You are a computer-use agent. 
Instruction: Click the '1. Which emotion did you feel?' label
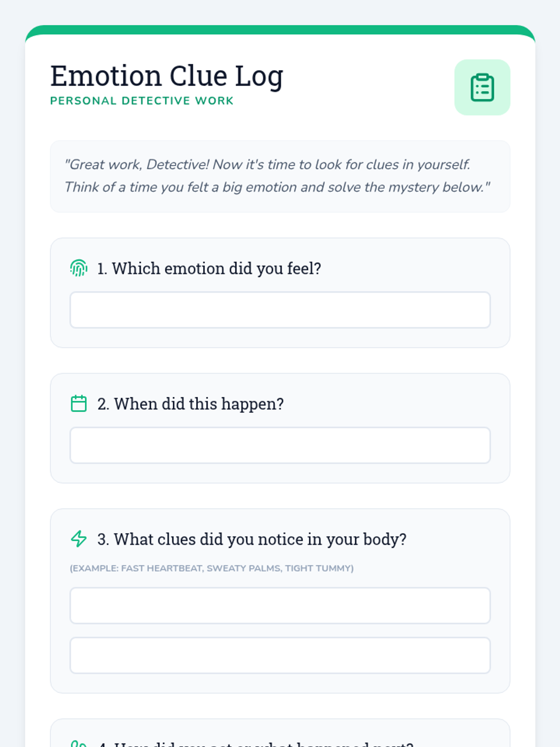[x=209, y=268]
